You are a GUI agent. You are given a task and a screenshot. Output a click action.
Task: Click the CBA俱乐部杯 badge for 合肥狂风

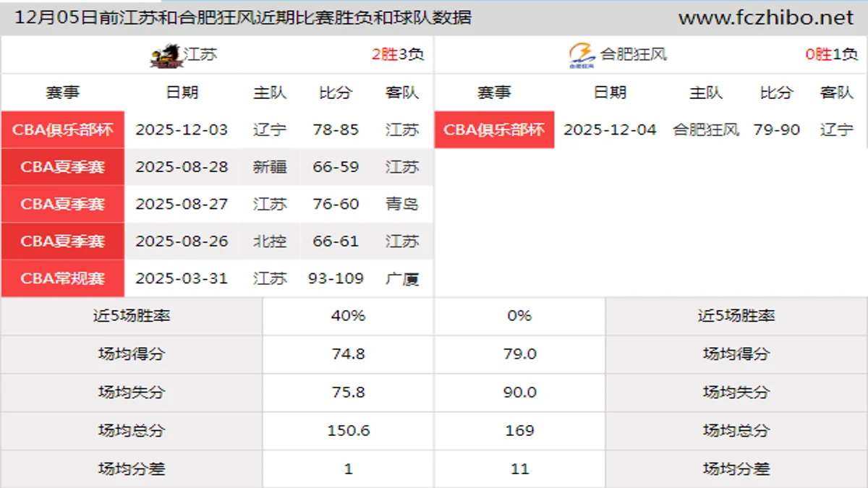494,130
